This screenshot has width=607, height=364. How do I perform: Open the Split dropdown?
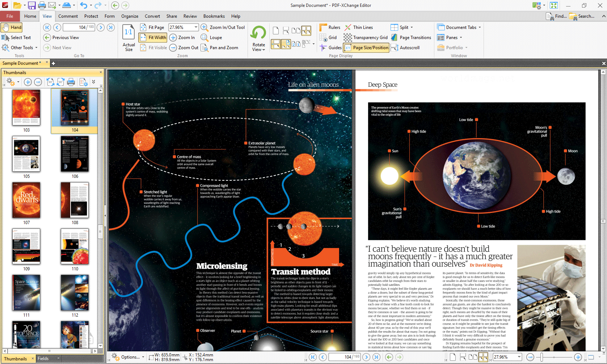pos(402,27)
